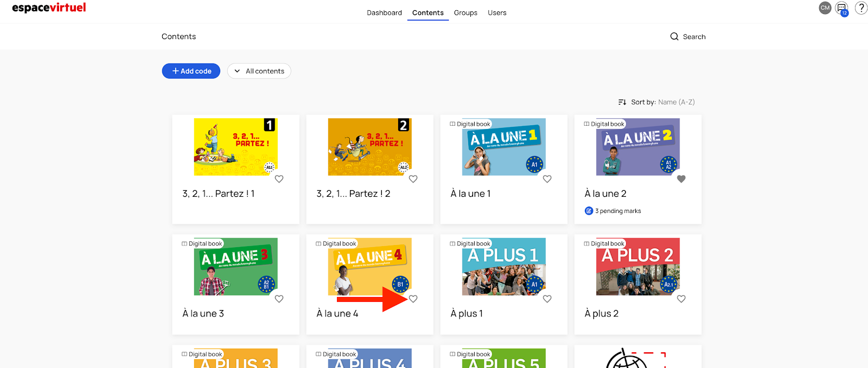The height and width of the screenshot is (368, 868).
Task: Open the À la une 3 cover thumbnail
Action: coord(235,267)
